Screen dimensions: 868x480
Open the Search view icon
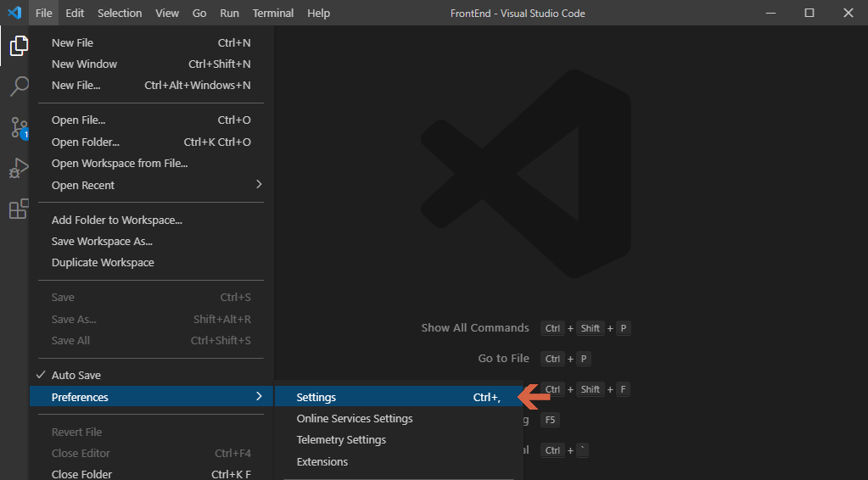tap(19, 87)
